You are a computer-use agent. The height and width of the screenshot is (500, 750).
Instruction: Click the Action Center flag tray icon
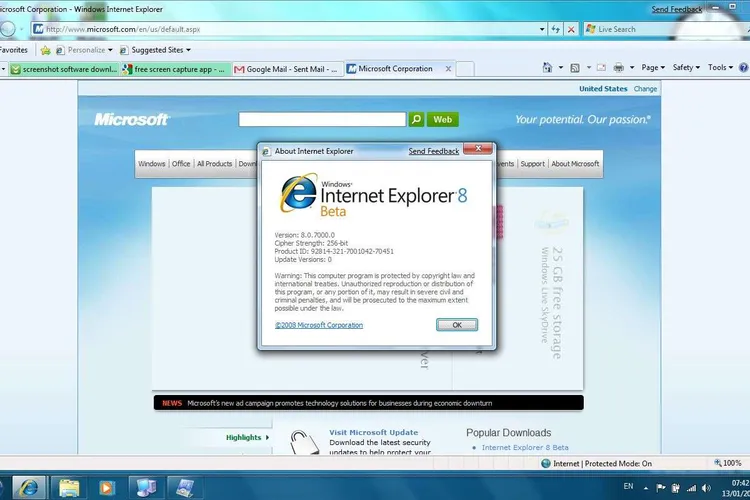pos(661,488)
